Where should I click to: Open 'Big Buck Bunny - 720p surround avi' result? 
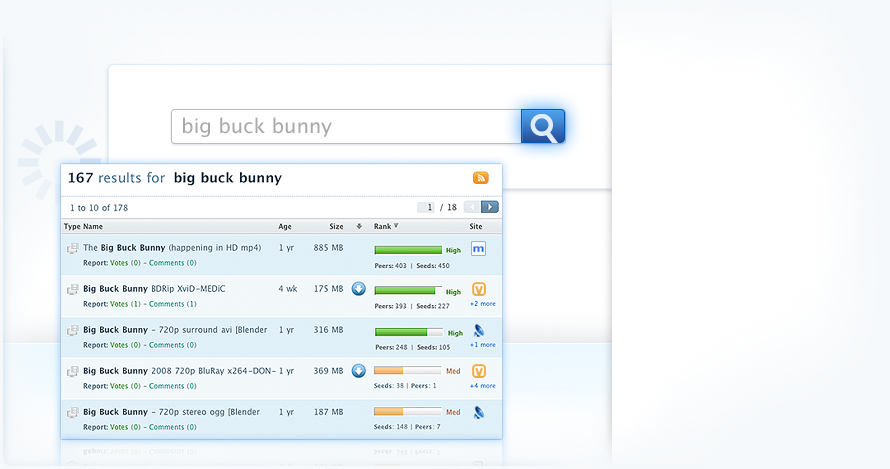(175, 329)
